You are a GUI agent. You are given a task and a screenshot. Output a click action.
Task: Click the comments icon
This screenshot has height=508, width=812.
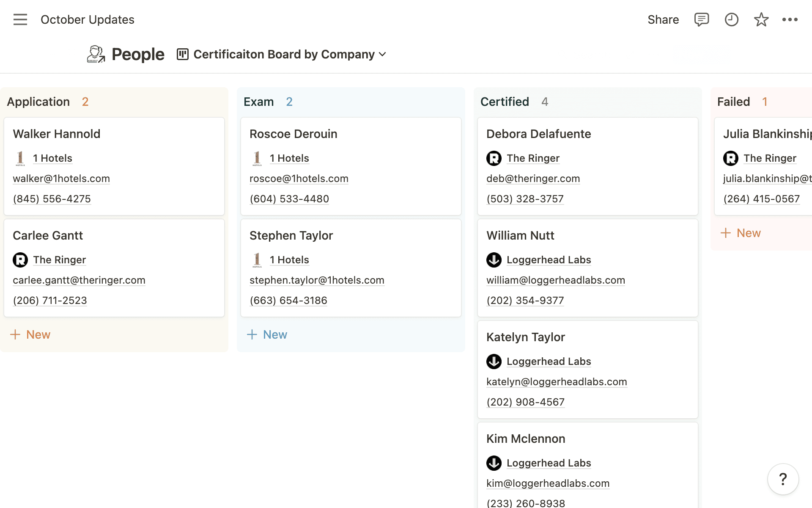[701, 19]
